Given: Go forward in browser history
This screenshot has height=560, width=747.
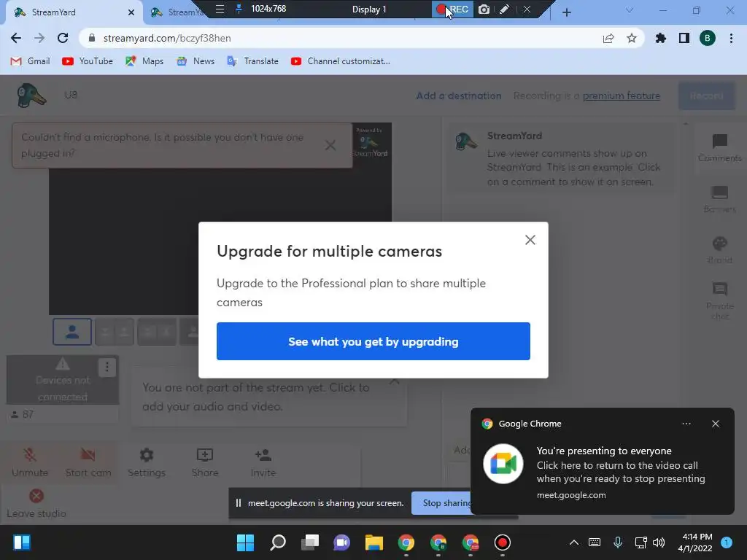Looking at the screenshot, I should (x=39, y=38).
